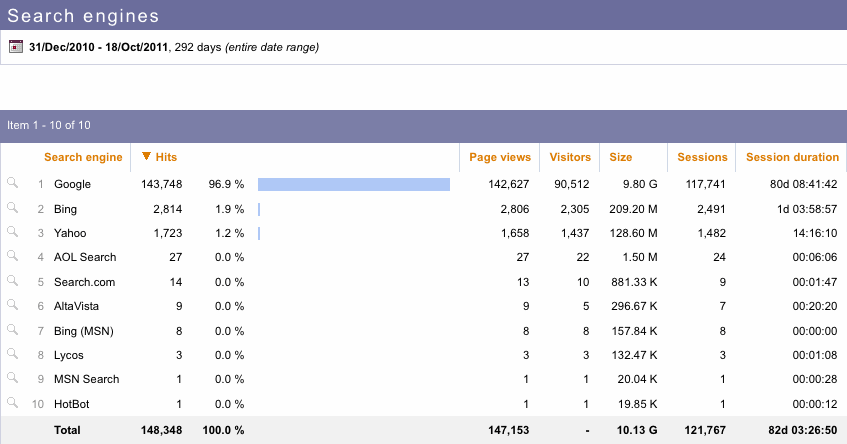Click the magnifier icon beside AOL Search
This screenshot has width=847, height=444.
click(x=12, y=257)
